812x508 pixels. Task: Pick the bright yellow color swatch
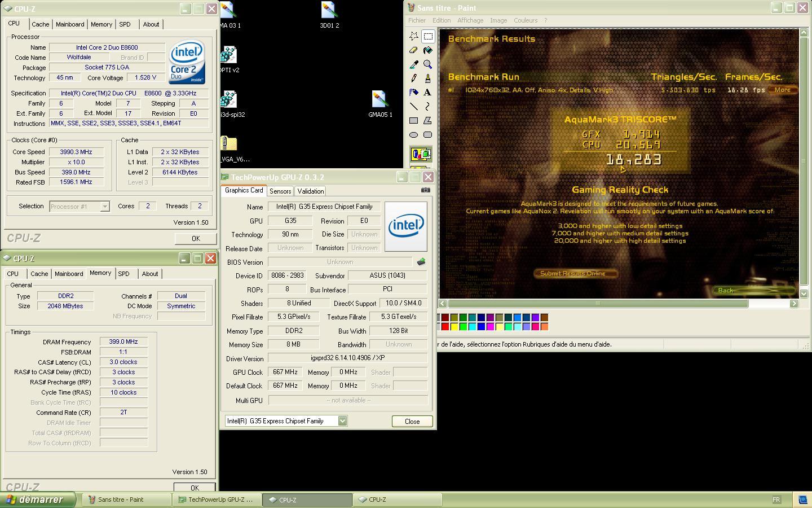[x=454, y=326]
